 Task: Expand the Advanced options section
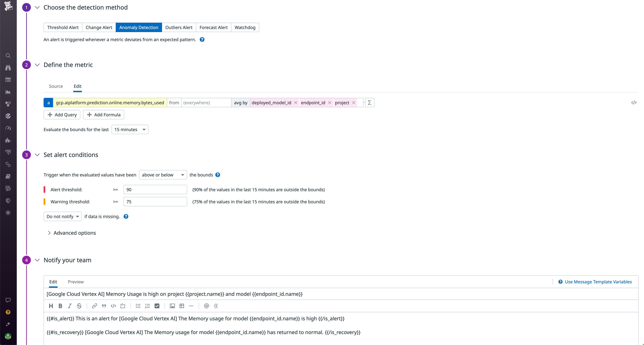[74, 233]
